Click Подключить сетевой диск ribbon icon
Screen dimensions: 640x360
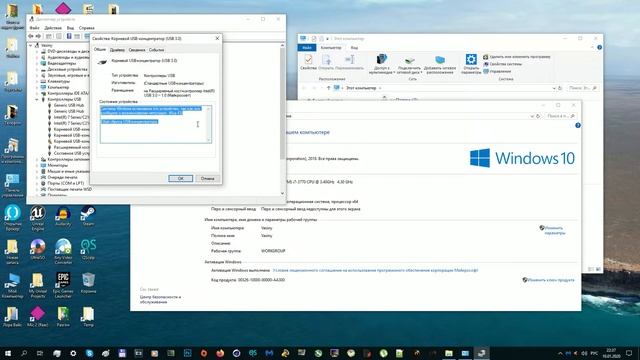coord(409,64)
